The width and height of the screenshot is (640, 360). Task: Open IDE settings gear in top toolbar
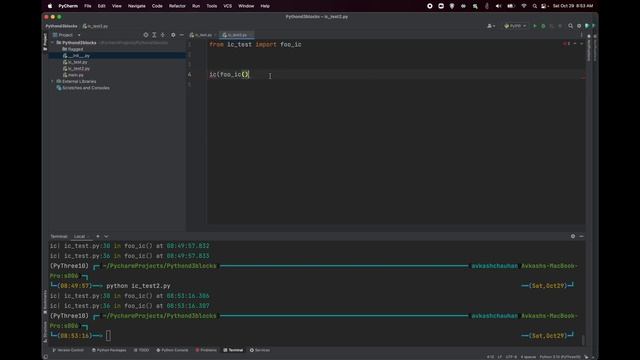click(579, 26)
